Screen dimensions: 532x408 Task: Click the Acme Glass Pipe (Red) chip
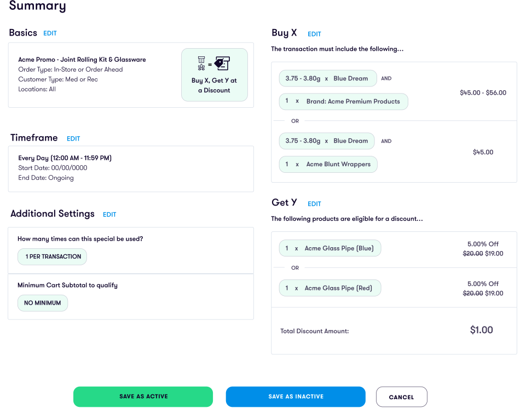(x=329, y=288)
